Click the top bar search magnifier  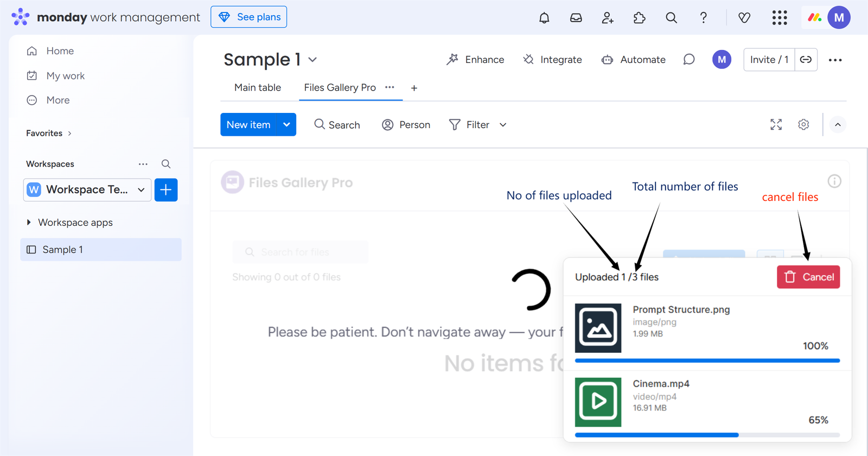pyautogui.click(x=672, y=18)
